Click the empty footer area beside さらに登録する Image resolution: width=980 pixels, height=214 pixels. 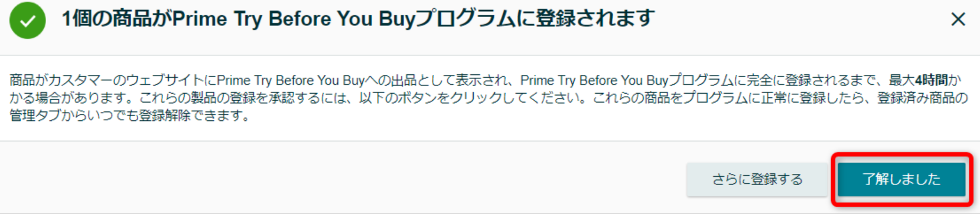coord(343,179)
